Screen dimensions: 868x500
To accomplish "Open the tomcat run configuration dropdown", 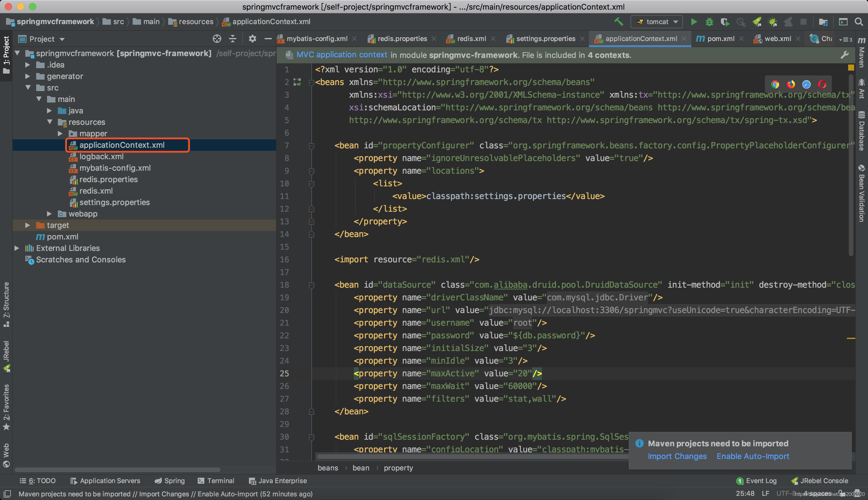I will [656, 22].
